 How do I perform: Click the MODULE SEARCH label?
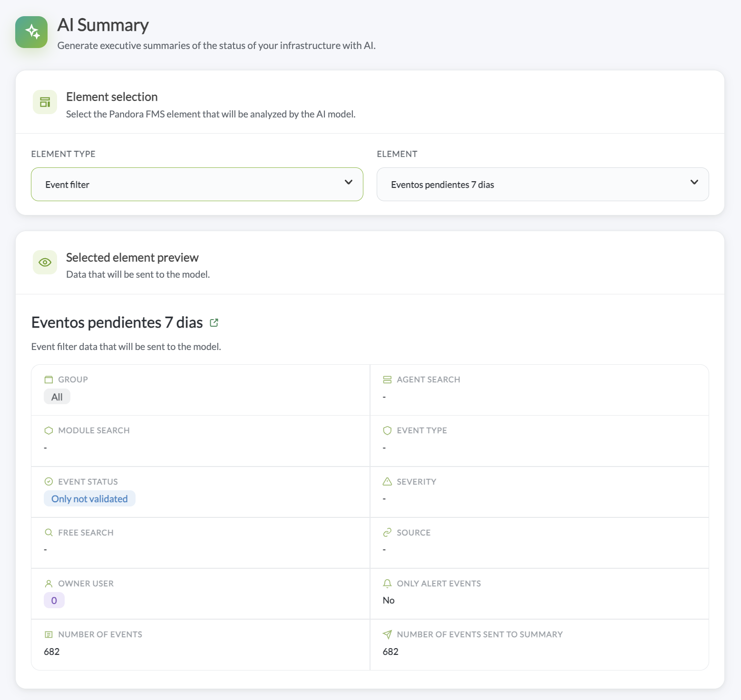[94, 430]
